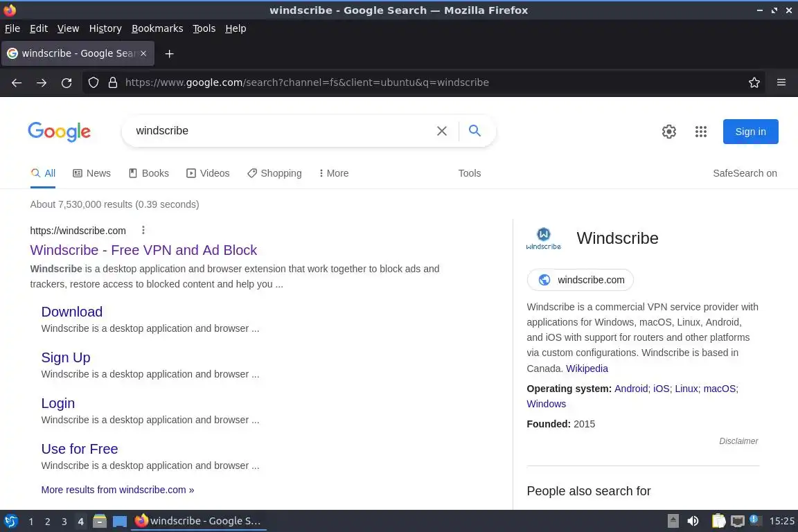Show desktop using the blue taskbar icon
This screenshot has width=798, height=532.
point(120,522)
